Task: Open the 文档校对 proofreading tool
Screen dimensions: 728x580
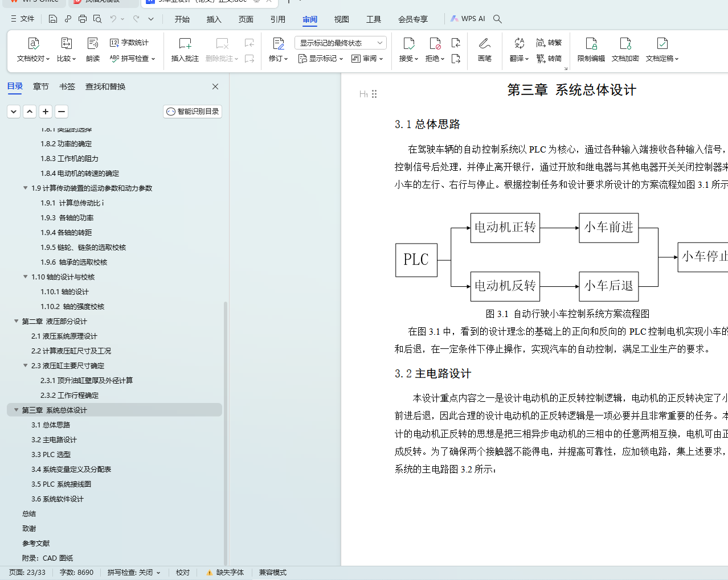Action: pyautogui.click(x=33, y=50)
